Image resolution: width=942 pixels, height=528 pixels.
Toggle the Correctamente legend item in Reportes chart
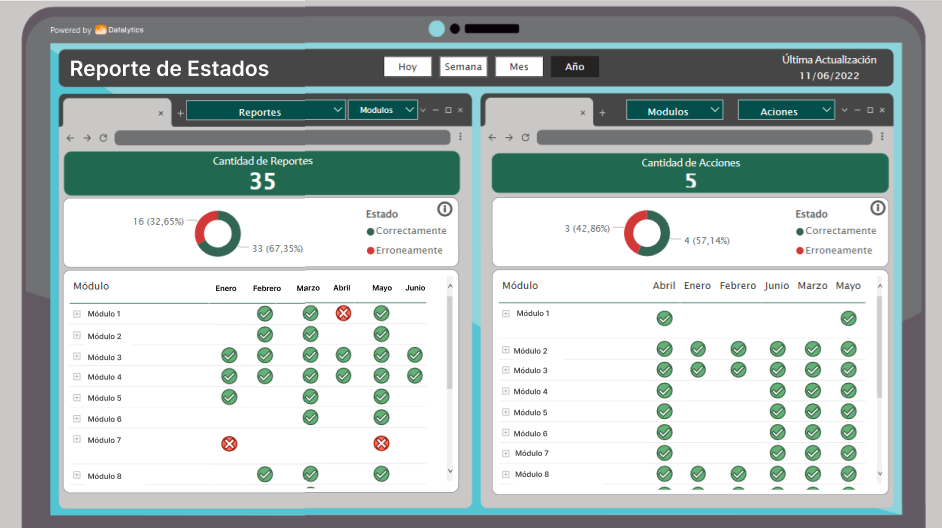[406, 231]
